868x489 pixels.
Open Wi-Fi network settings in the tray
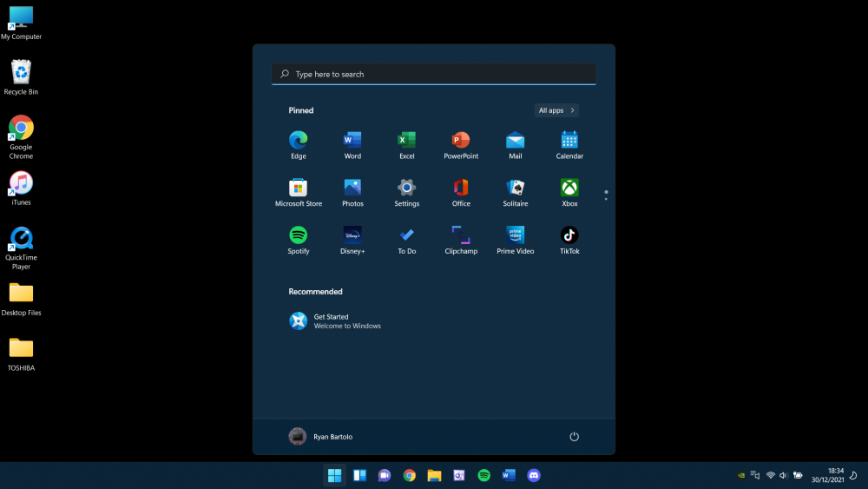coord(770,475)
